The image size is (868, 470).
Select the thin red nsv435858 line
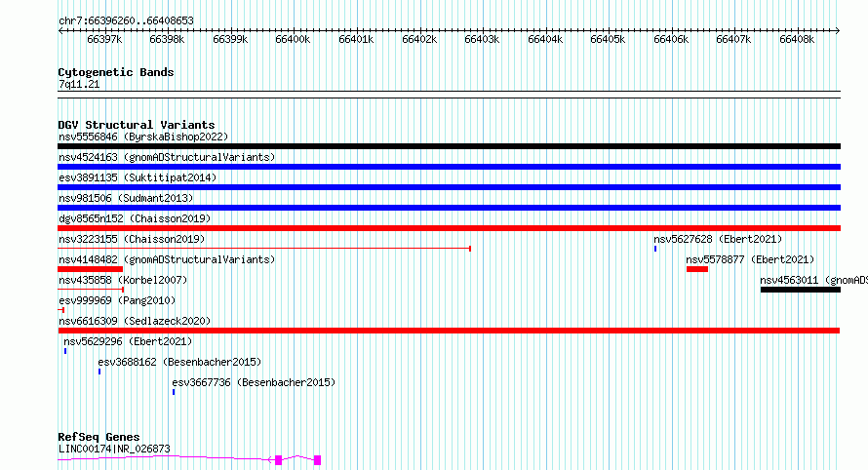pyautogui.click(x=91, y=290)
